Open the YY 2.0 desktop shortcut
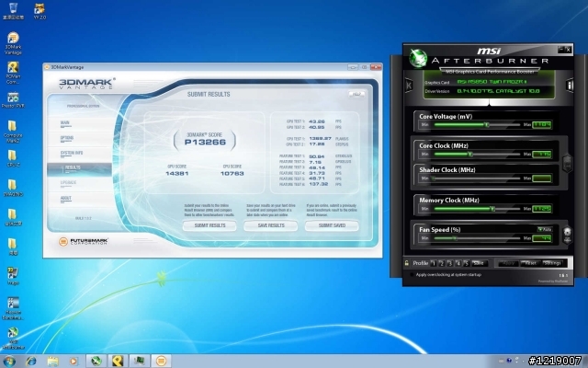The height and width of the screenshot is (368, 588). coord(40,10)
